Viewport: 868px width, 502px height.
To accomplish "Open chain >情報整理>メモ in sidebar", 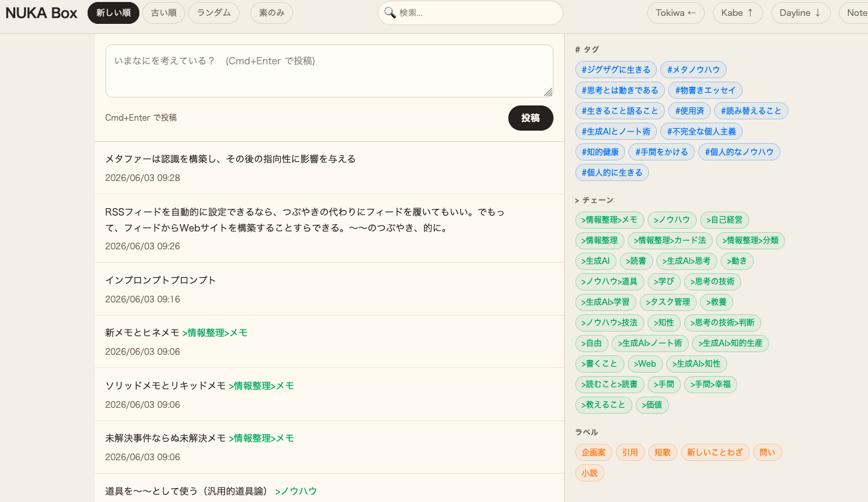I will pyautogui.click(x=609, y=220).
